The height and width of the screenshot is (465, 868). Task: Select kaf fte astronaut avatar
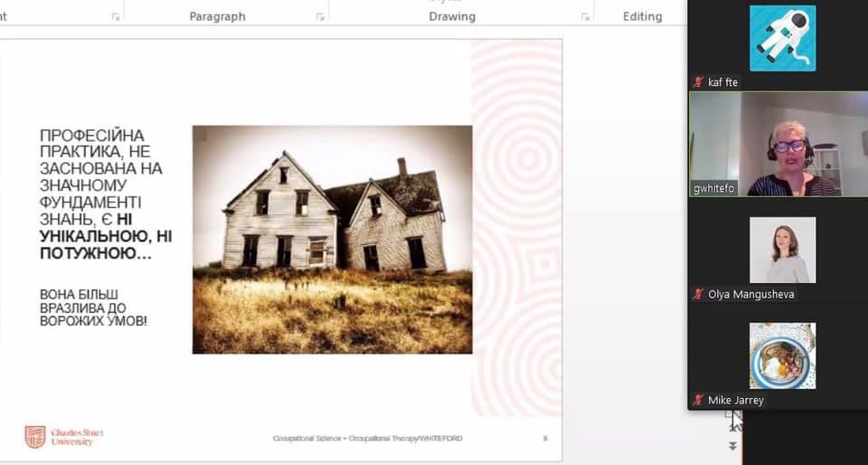[x=782, y=38]
